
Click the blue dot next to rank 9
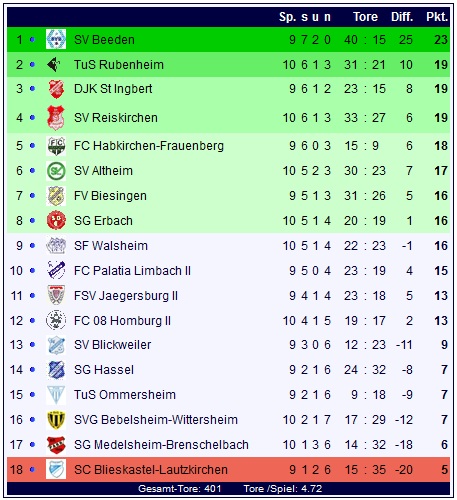tap(32, 246)
